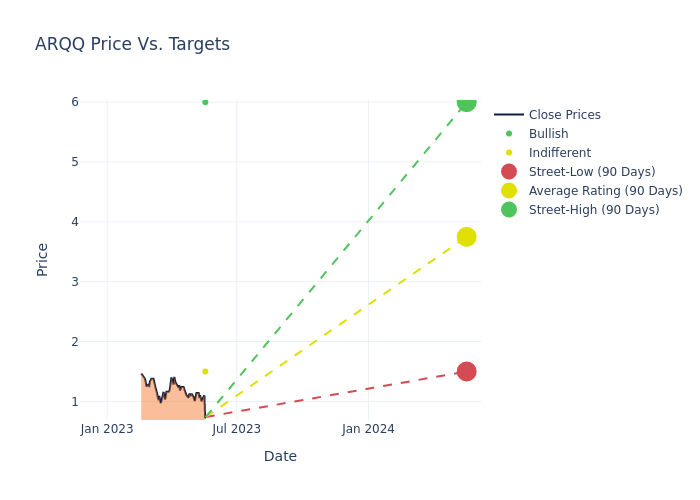Click the yellow Average Rating legend circle icon
The image size is (700, 500).
[509, 191]
